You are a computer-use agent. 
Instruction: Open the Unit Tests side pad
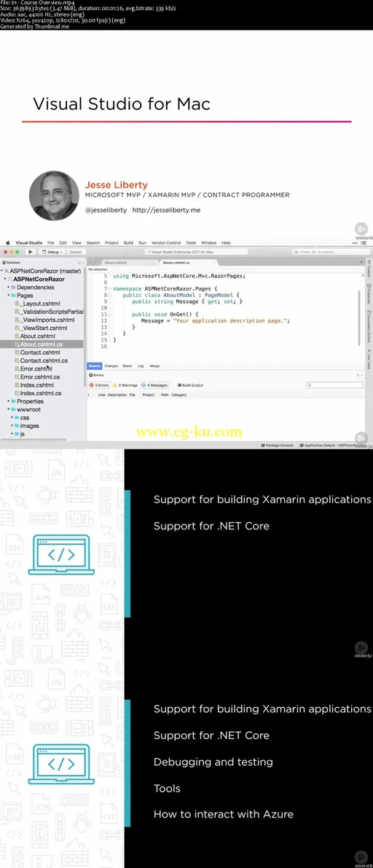pos(369,360)
